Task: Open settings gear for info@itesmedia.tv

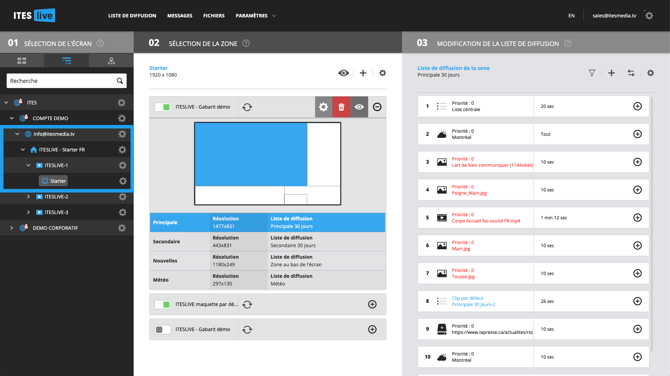Action: tap(122, 134)
